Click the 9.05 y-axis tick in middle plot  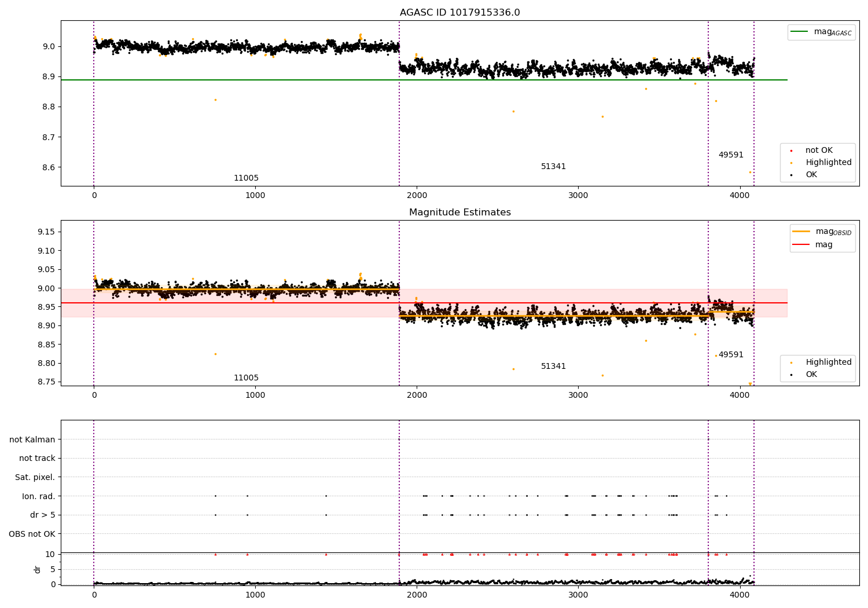click(x=46, y=269)
